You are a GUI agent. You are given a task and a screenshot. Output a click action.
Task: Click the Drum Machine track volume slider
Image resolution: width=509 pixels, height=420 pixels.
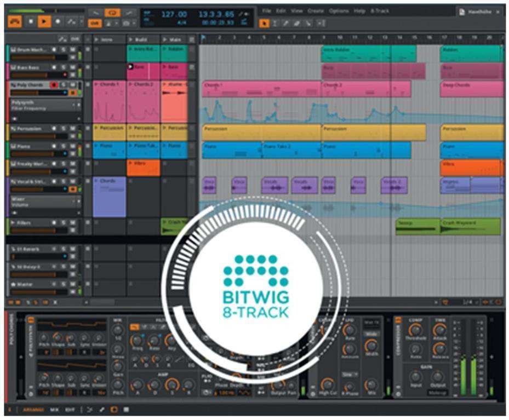coord(39,57)
